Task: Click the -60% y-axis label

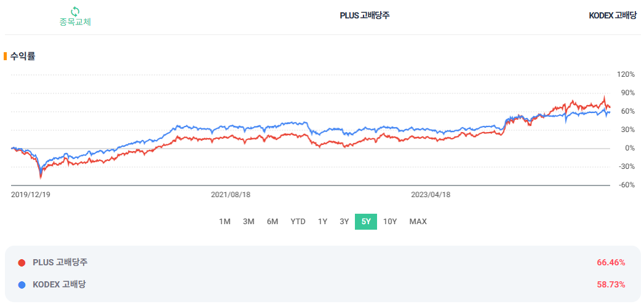Action: (x=627, y=185)
